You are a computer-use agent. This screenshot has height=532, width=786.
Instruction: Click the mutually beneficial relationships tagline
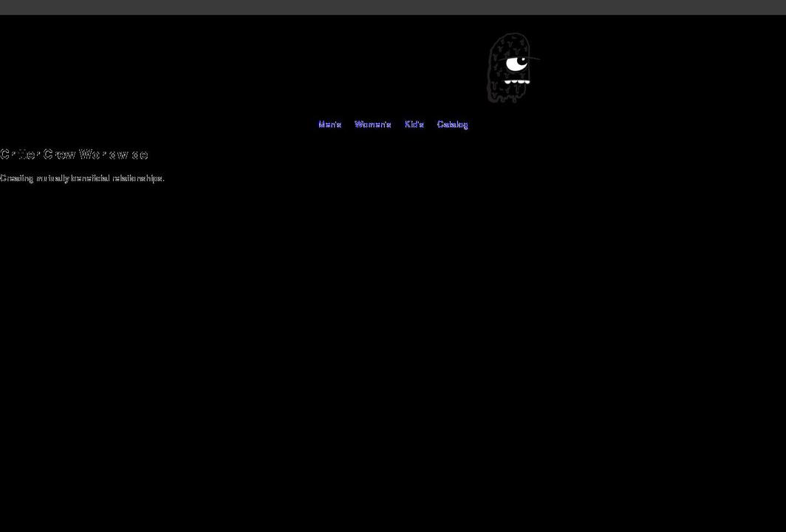pyautogui.click(x=82, y=177)
